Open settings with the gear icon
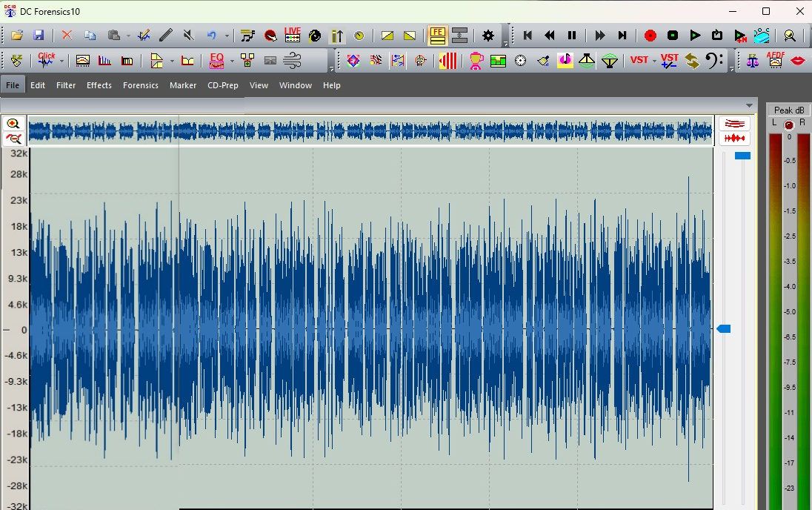The height and width of the screenshot is (510, 812). tap(487, 36)
